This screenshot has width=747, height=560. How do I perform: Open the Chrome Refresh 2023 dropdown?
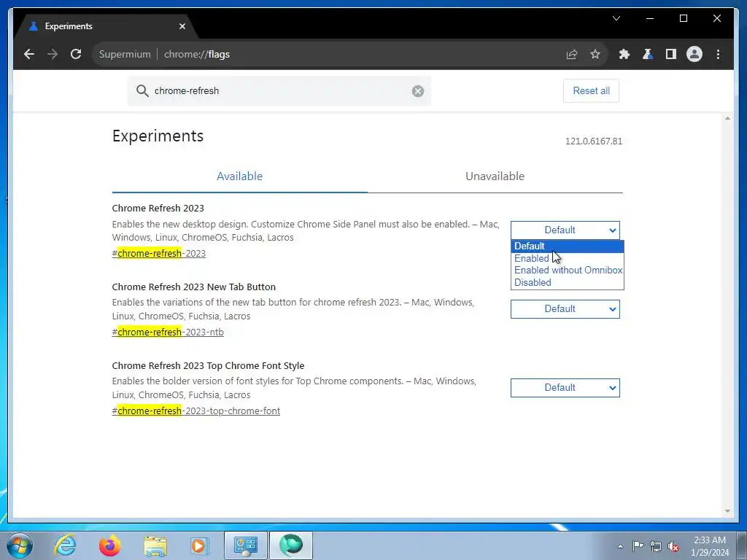click(x=565, y=230)
